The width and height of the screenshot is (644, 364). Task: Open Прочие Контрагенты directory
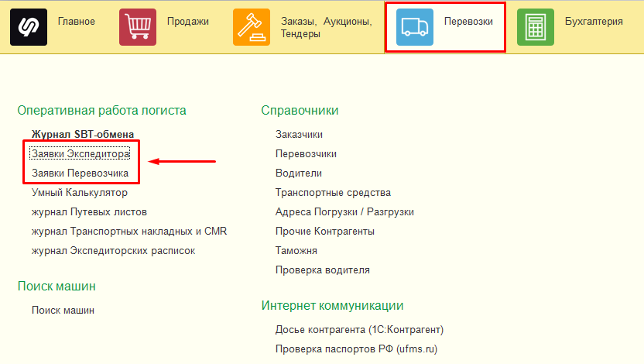point(325,231)
